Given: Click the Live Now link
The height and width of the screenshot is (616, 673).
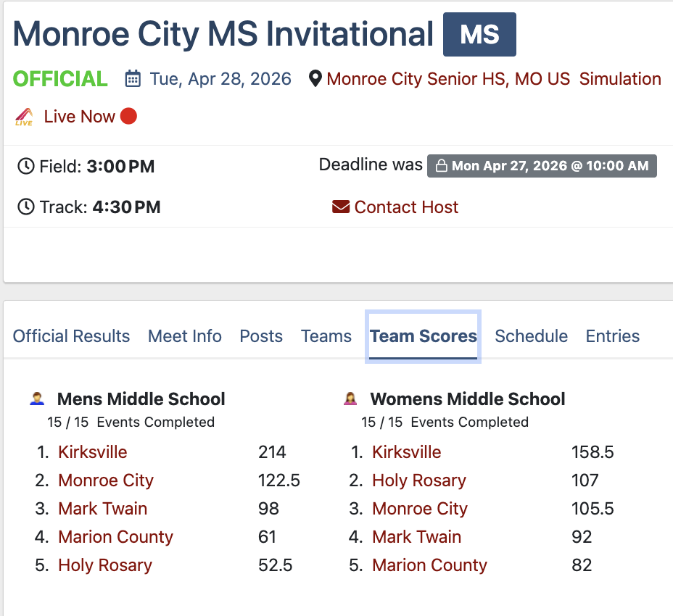Looking at the screenshot, I should tap(79, 117).
